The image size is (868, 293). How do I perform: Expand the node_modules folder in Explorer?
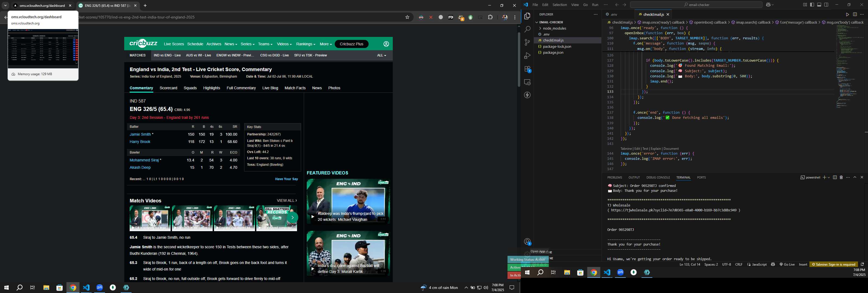554,28
